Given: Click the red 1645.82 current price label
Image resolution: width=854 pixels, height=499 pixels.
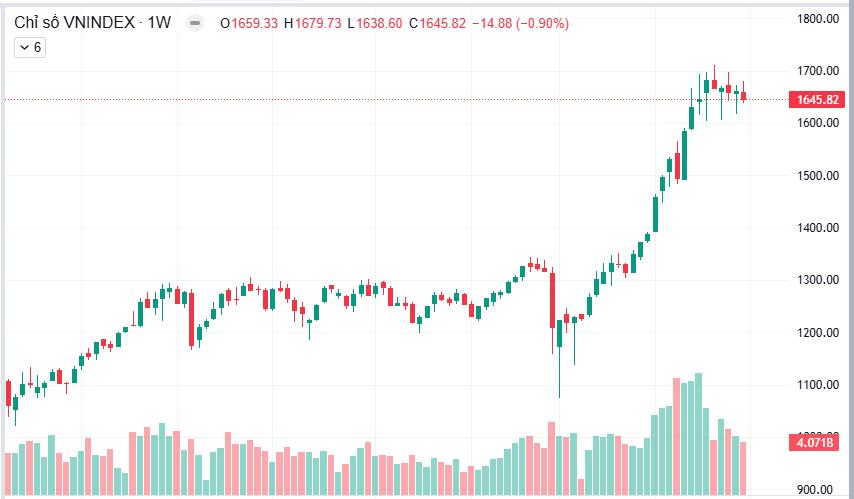Looking at the screenshot, I should (x=817, y=100).
